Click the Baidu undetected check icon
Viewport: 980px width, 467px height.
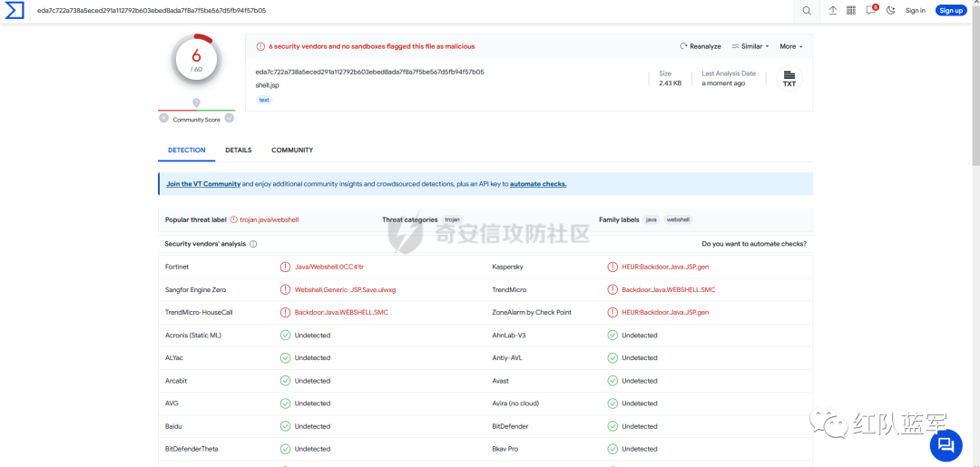[285, 426]
